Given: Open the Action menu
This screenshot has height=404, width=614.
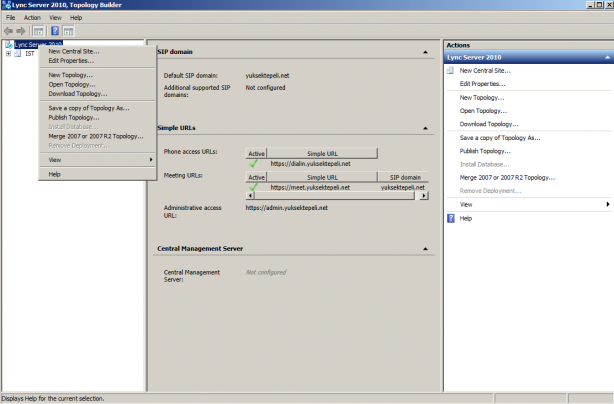Looking at the screenshot, I should click(x=32, y=18).
